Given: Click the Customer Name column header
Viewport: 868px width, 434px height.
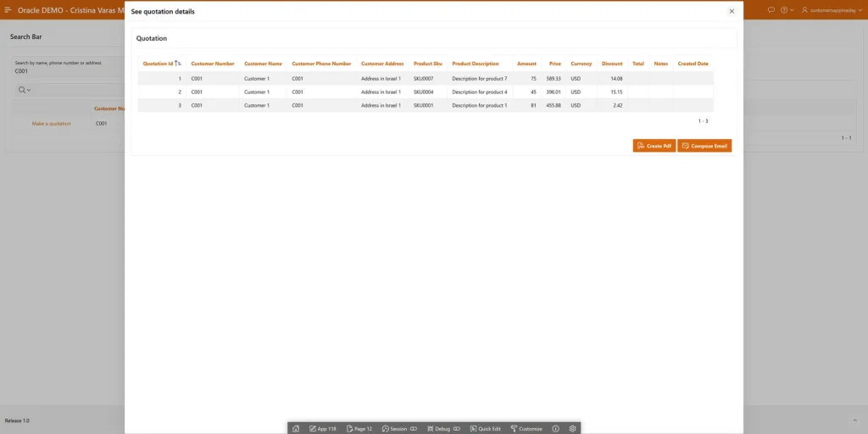Looking at the screenshot, I should [x=263, y=64].
